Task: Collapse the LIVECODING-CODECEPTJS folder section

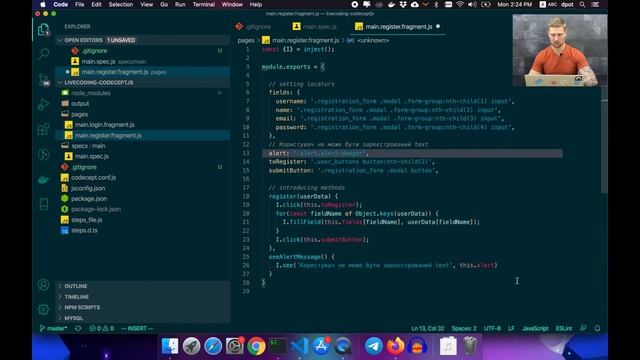Action: click(x=142, y=82)
